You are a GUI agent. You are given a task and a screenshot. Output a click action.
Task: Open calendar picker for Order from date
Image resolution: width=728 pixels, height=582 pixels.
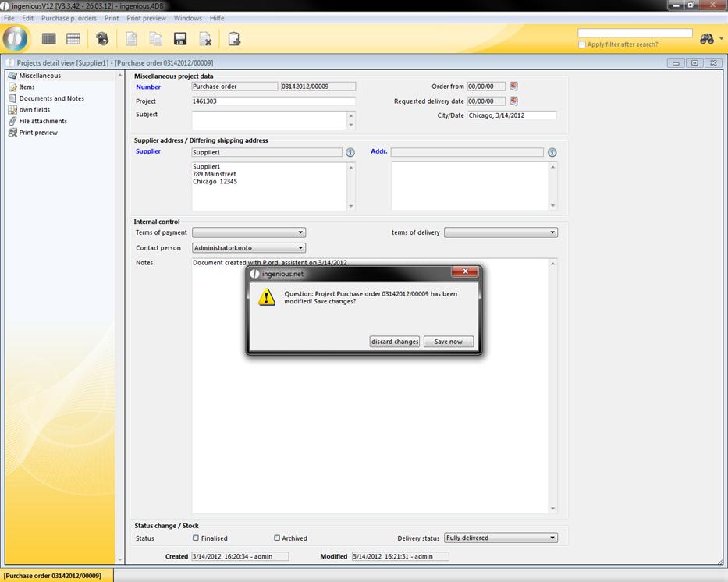tap(514, 87)
